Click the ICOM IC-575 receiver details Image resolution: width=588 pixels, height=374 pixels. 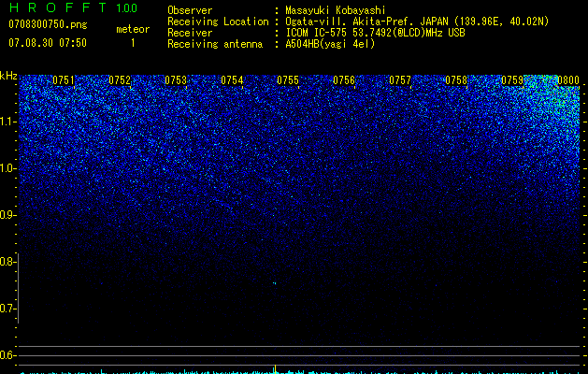[x=375, y=33]
